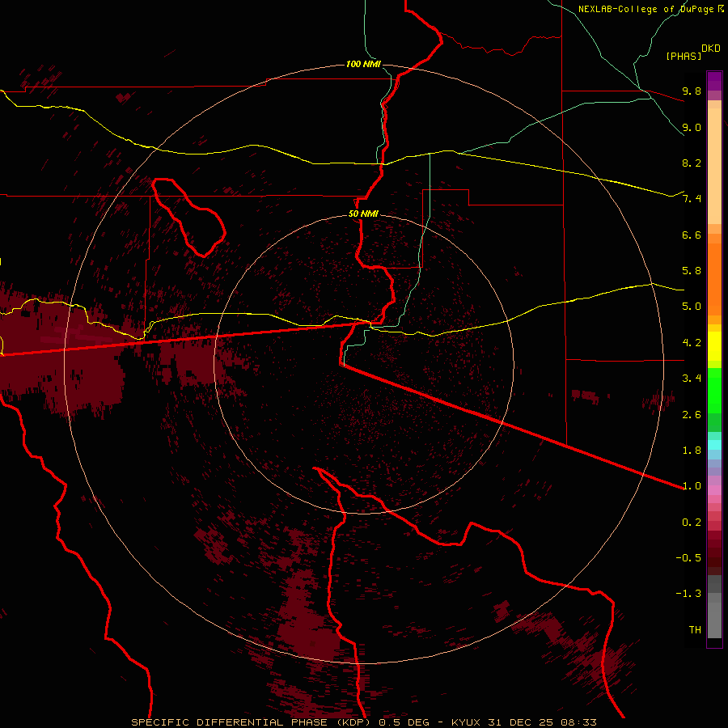Select the 9.8 value on the legend
The width and height of the screenshot is (728, 728).
692,91
